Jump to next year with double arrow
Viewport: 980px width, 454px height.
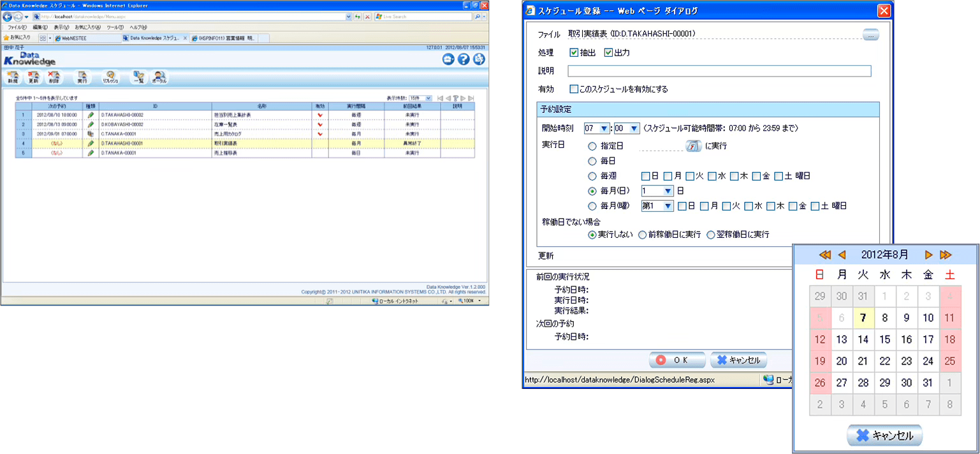pos(946,254)
